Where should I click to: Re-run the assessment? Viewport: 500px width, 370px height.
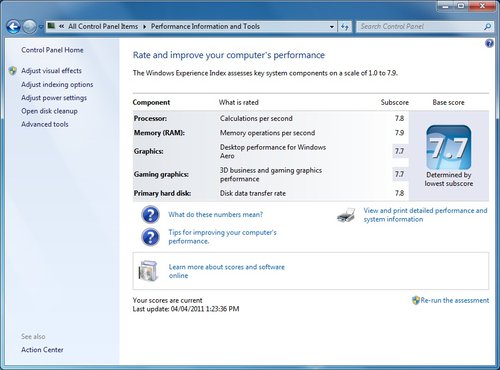coord(455,300)
